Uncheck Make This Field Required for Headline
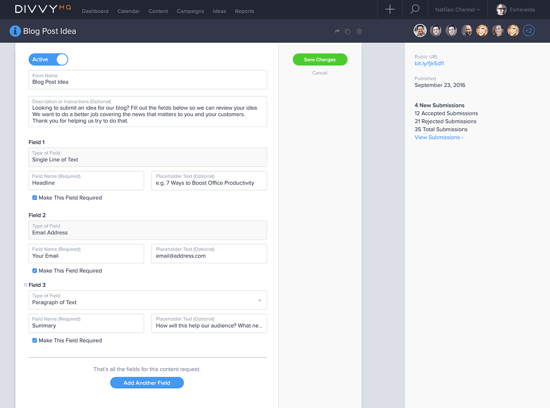 coord(34,198)
